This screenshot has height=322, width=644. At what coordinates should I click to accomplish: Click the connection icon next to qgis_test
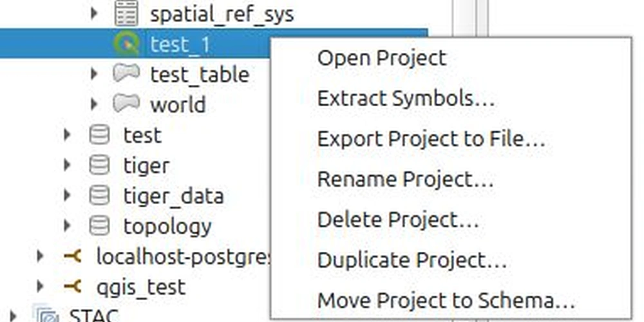click(x=73, y=287)
